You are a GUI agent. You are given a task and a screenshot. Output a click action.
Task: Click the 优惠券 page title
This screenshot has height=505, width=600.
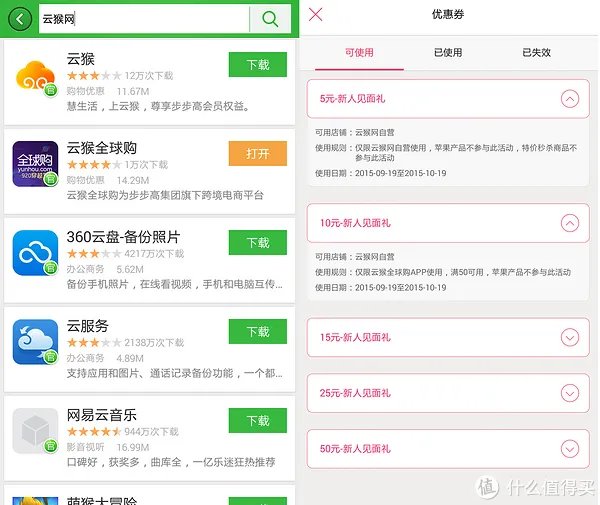coord(448,15)
